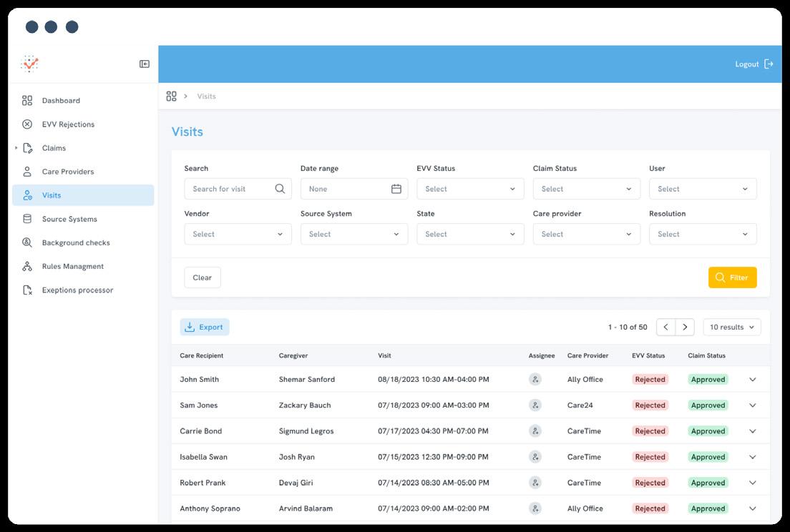Click the Visits breadcrumb text

tap(207, 96)
